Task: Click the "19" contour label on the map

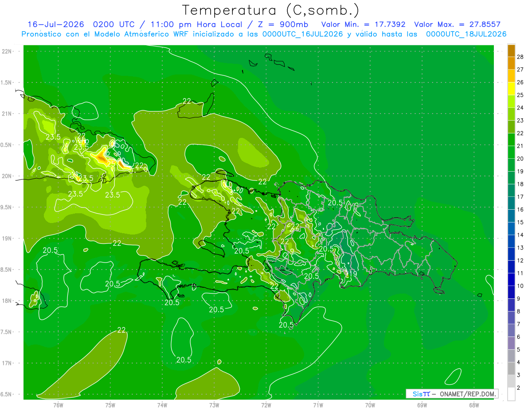Action: 352,274
